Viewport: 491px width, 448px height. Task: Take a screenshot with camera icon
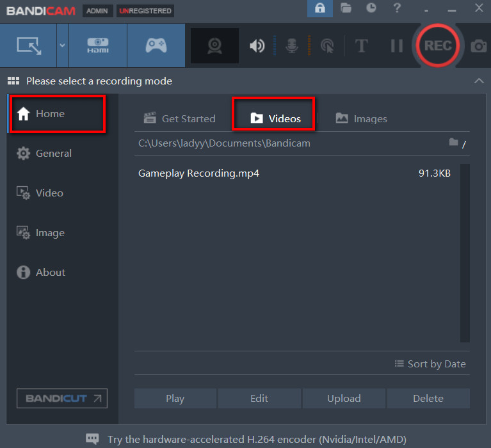(479, 46)
